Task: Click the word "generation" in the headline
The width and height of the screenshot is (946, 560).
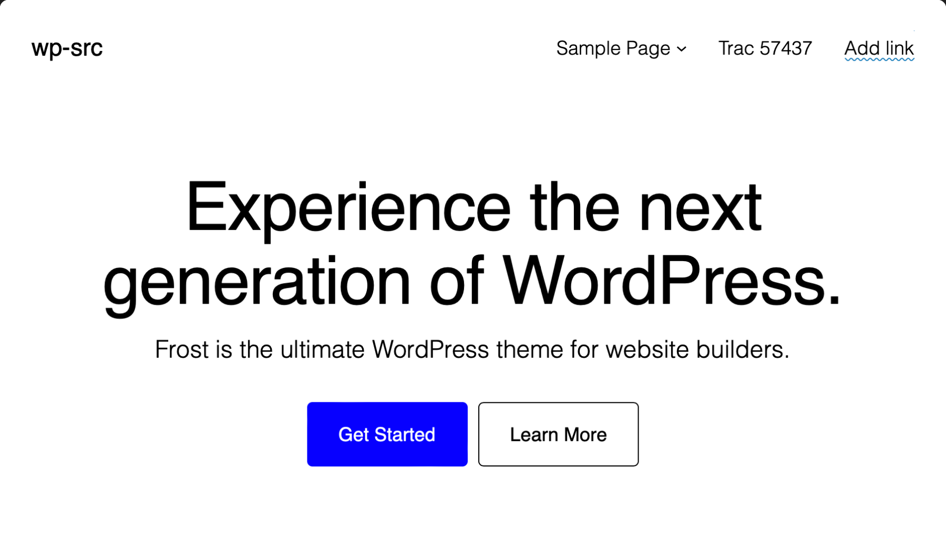Action: 256,282
